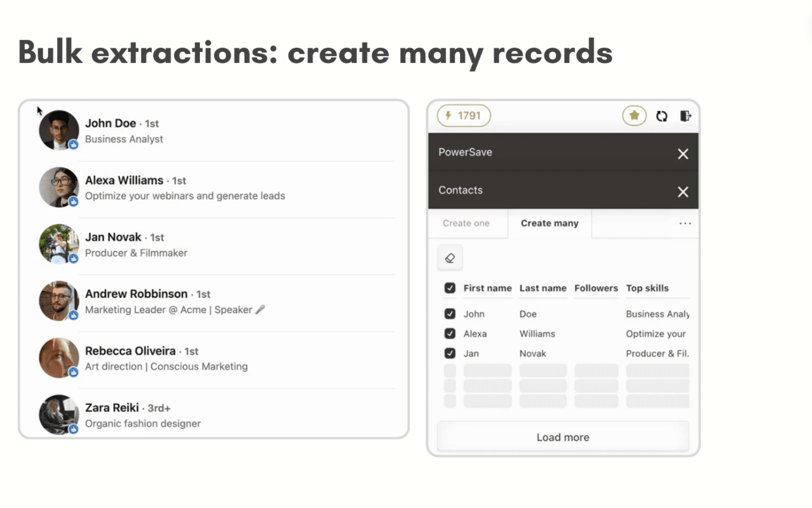The width and height of the screenshot is (812, 508).
Task: Close the PowerSave bar
Action: coord(683,154)
